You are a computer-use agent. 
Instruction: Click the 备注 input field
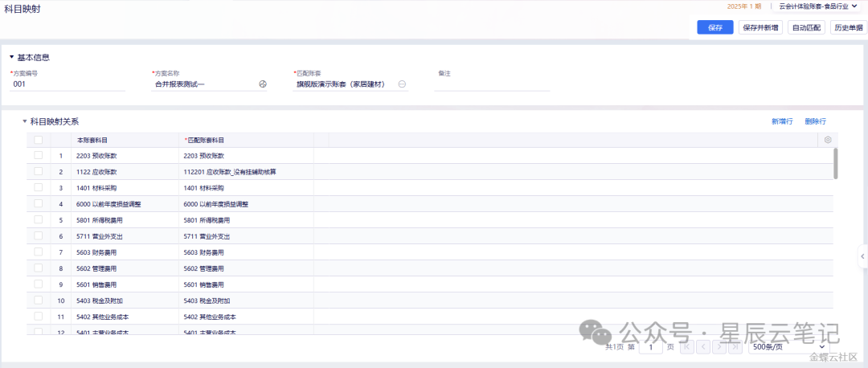492,84
